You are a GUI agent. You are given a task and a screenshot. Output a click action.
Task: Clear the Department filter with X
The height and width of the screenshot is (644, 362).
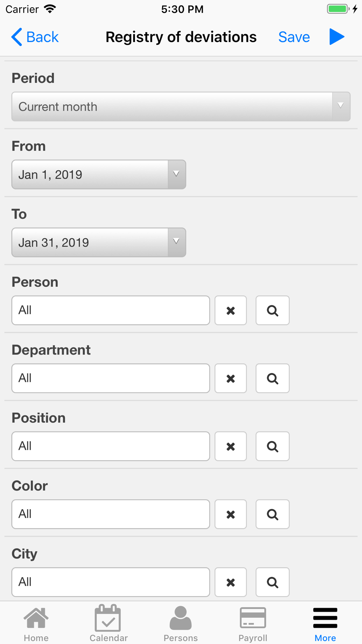(x=231, y=378)
